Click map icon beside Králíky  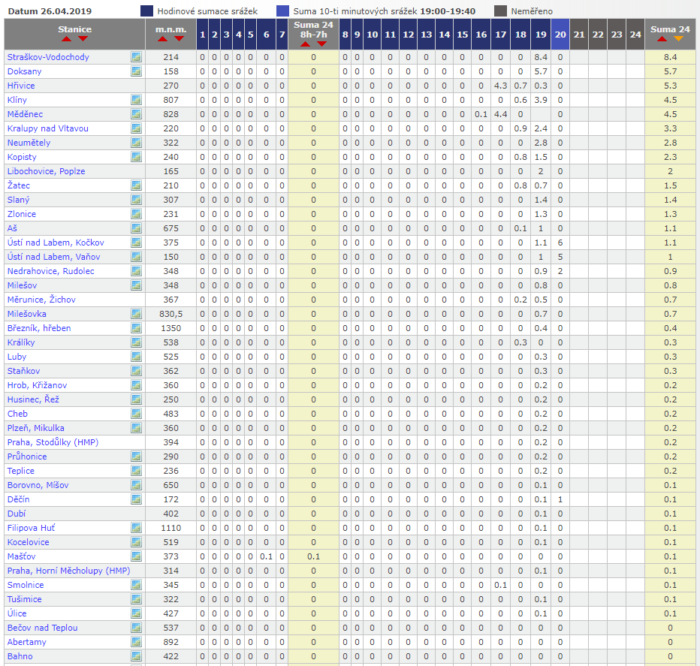(x=136, y=342)
